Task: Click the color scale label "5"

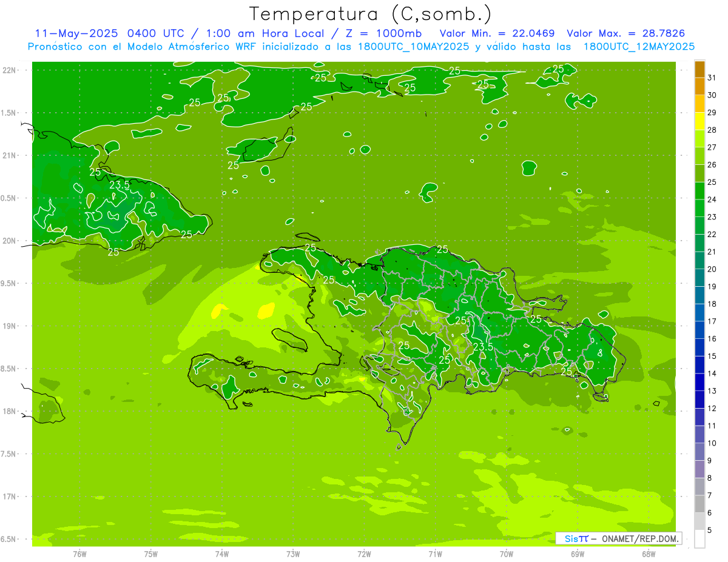Action: coord(709,530)
